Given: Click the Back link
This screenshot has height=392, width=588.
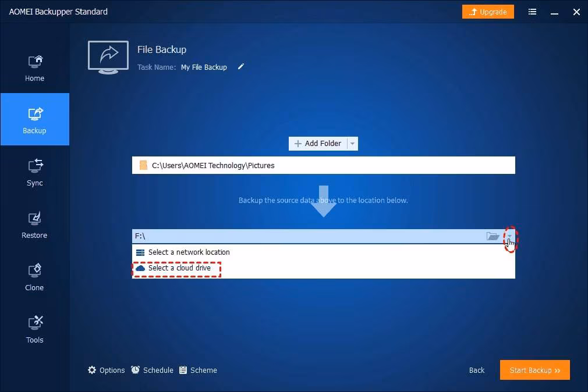Looking at the screenshot, I should click(x=477, y=370).
